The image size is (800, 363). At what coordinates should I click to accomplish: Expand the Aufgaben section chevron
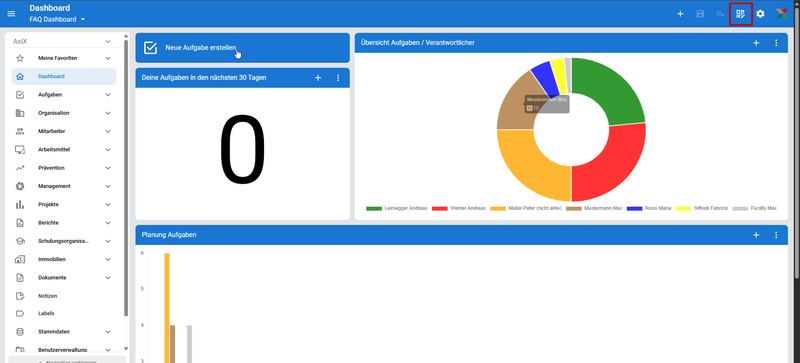(108, 95)
